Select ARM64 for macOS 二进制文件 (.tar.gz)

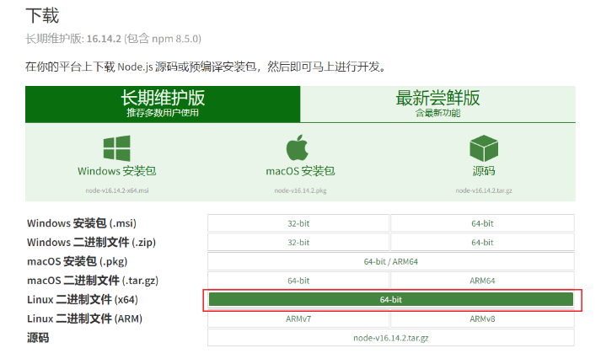click(x=482, y=281)
